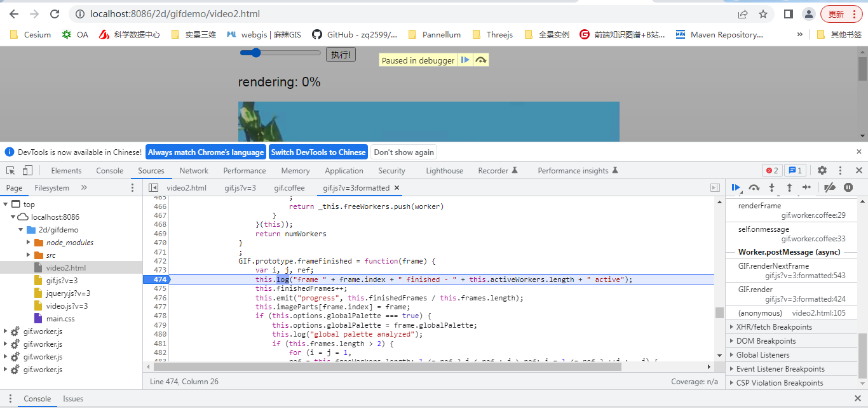868x409 pixels.
Task: Resume script execution in debugger toolbar
Action: pos(736,187)
